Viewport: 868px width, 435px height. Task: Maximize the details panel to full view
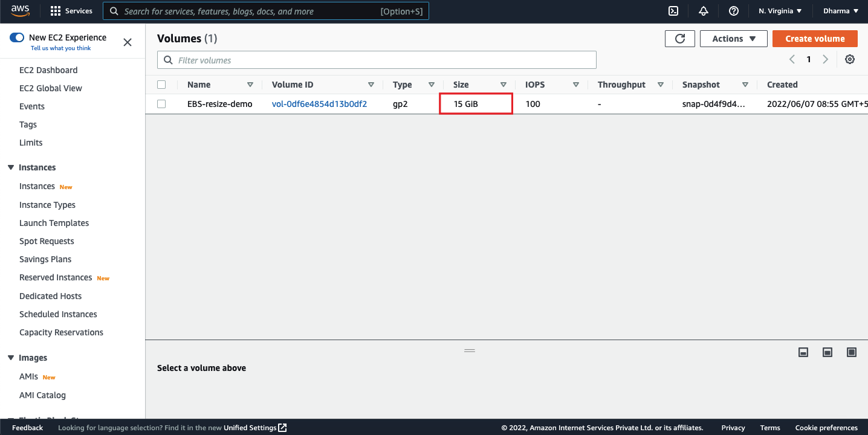click(851, 352)
